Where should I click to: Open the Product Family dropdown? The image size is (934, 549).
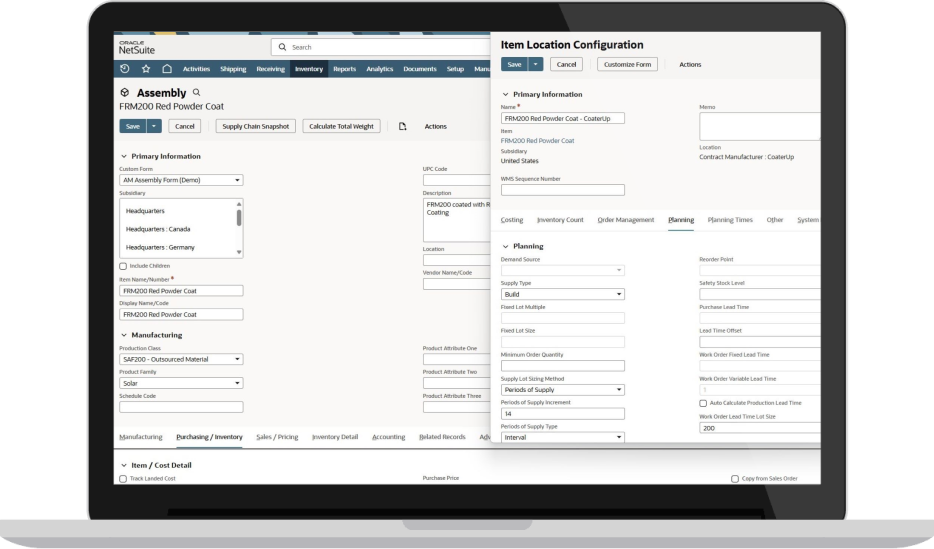tap(181, 383)
